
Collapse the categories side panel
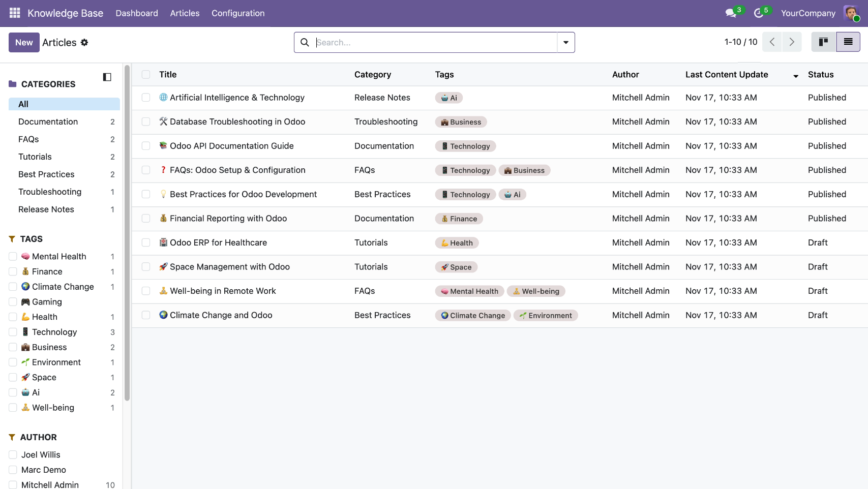107,77
